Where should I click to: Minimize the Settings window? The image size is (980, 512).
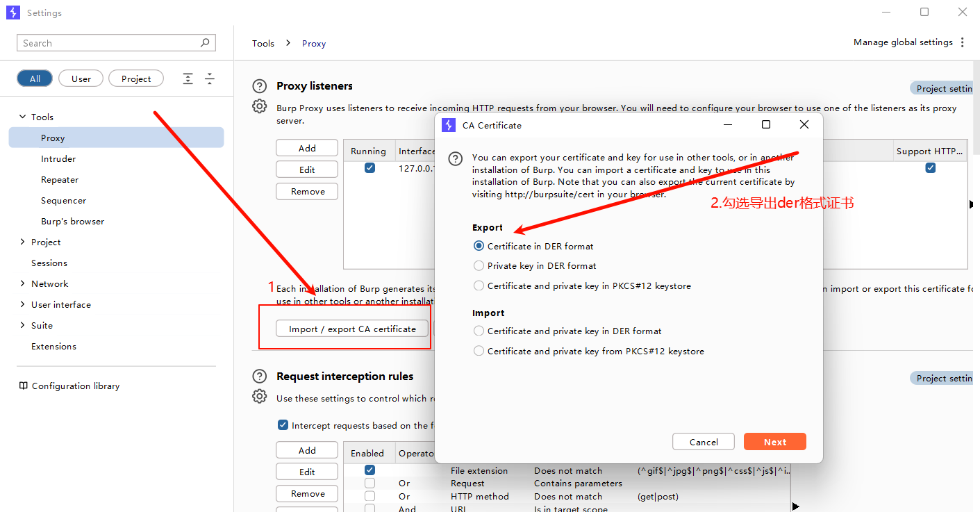click(x=887, y=13)
